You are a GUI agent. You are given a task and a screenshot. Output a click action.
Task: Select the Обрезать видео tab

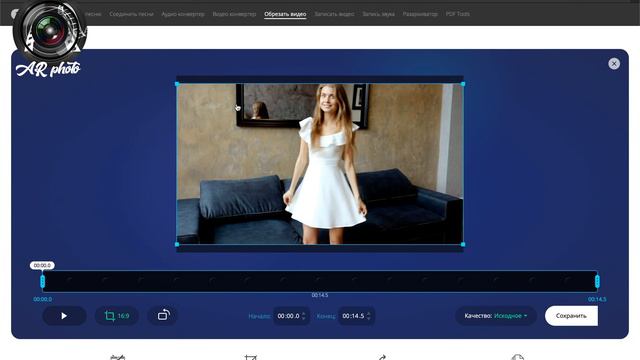(x=285, y=14)
